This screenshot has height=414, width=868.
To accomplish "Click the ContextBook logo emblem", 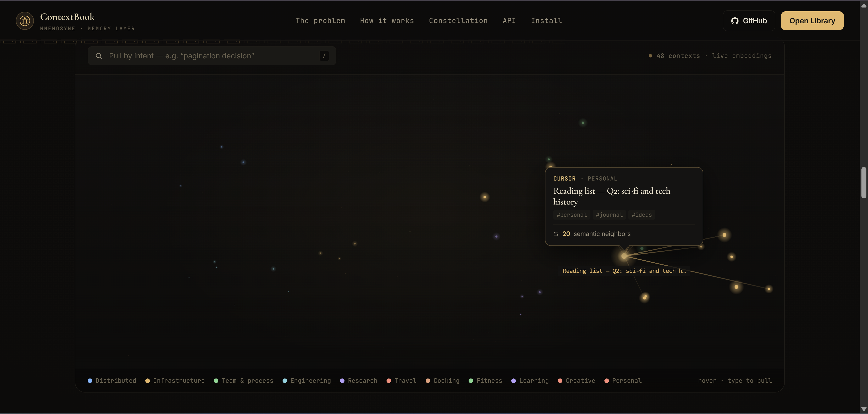I will pyautogui.click(x=25, y=21).
